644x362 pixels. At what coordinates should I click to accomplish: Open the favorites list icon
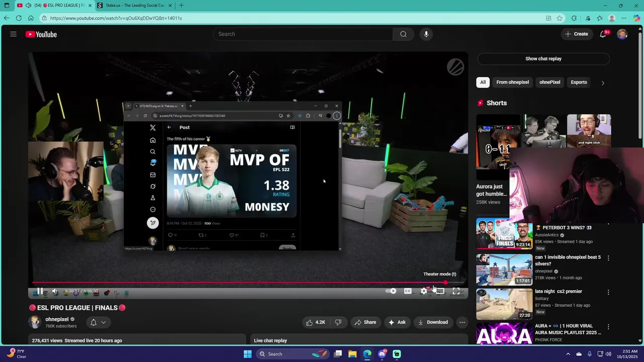(x=600, y=18)
